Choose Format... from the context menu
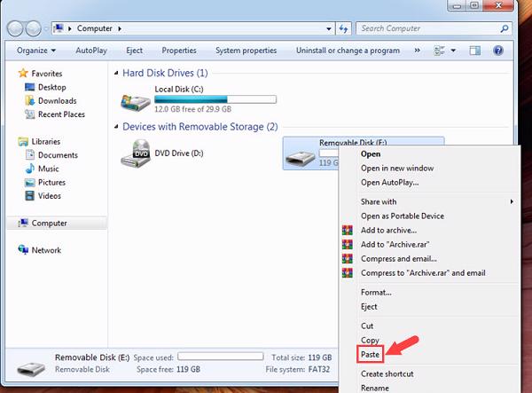Image resolution: width=532 pixels, height=393 pixels. click(376, 292)
